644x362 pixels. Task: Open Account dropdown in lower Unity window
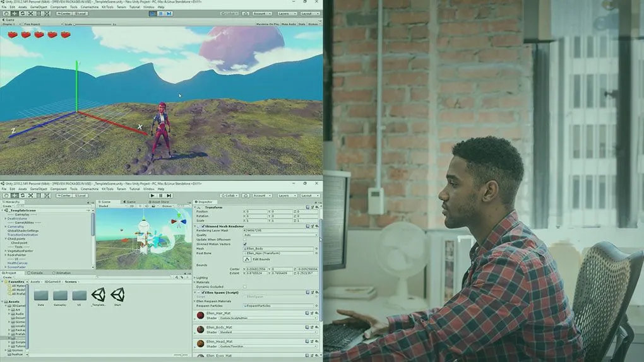261,196
